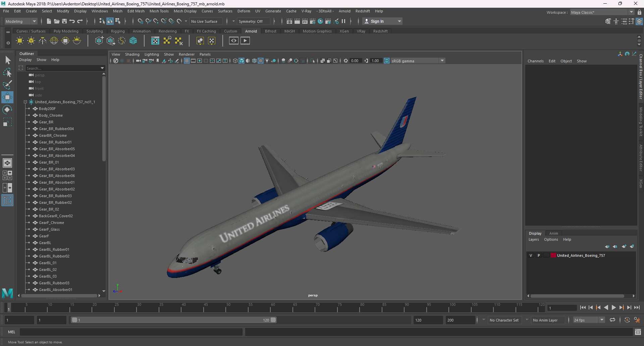Activate the Lasso select tool
The height and width of the screenshot is (346, 644).
[7, 72]
